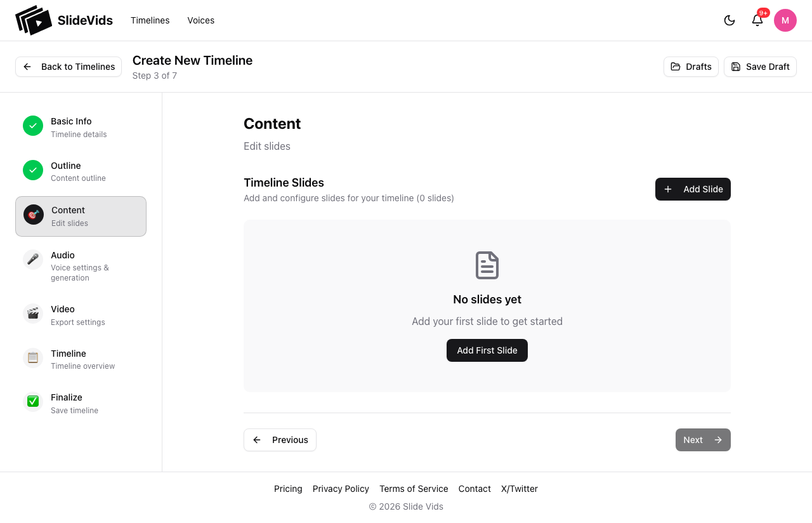
Task: Click the green checkmark on Basic Info
Action: (x=33, y=126)
